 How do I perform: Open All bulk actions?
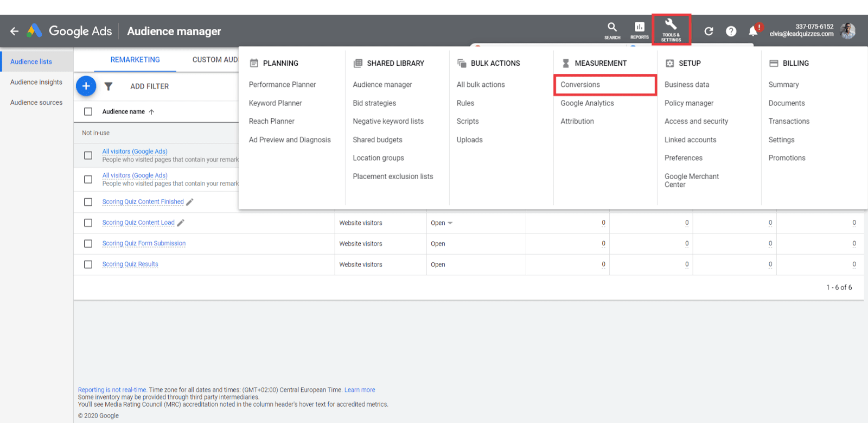tap(481, 85)
